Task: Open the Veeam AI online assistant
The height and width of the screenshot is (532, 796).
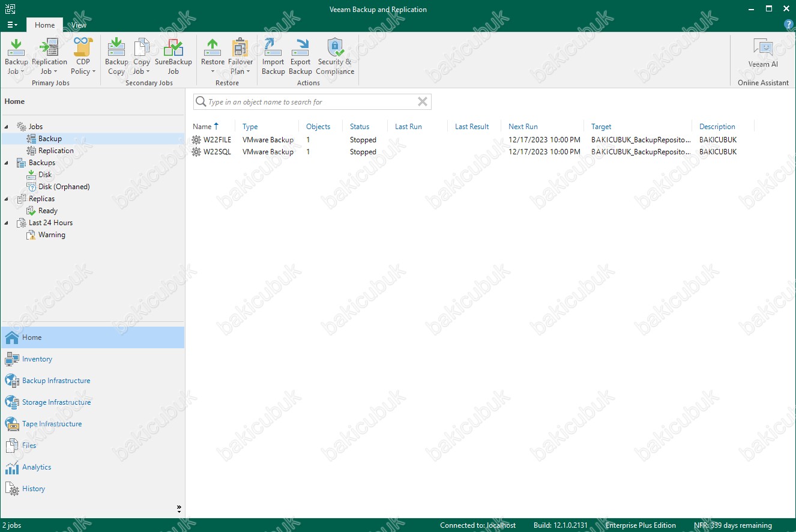Action: 763,53
